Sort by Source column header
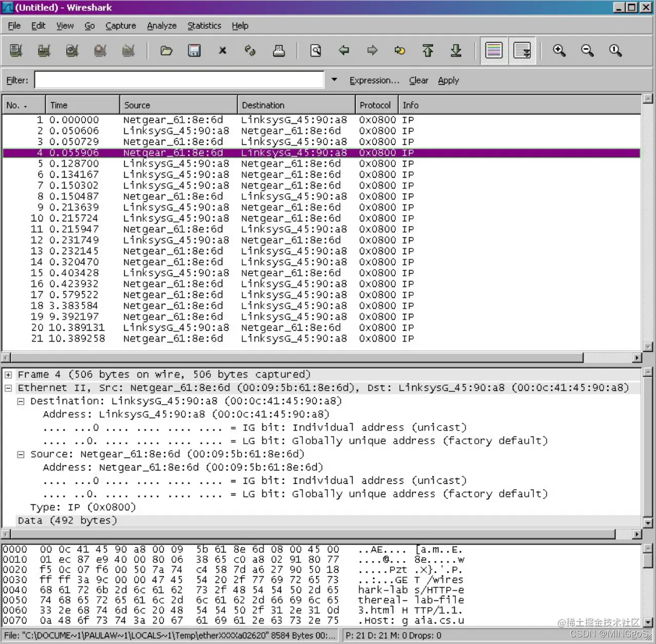 178,105
